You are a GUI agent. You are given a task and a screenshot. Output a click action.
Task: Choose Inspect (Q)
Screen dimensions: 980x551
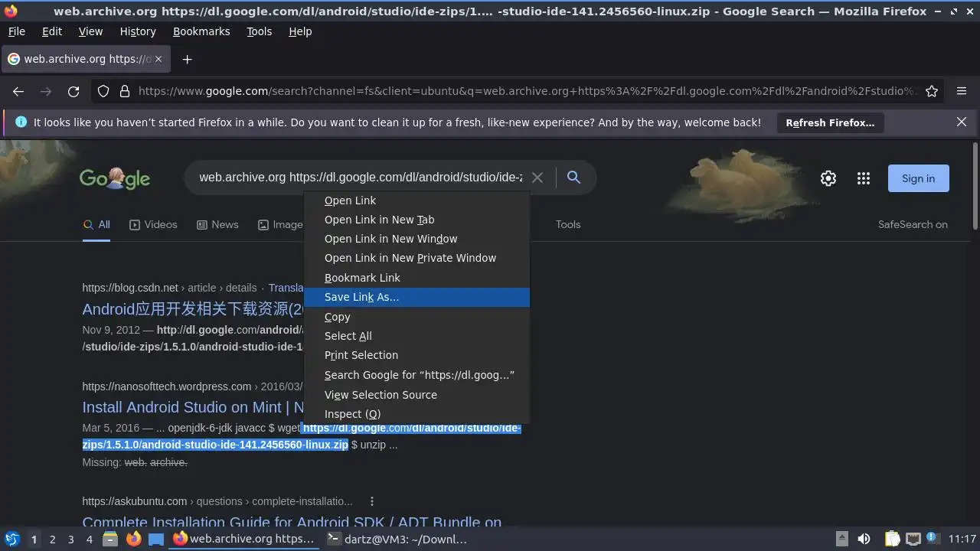[416, 414]
